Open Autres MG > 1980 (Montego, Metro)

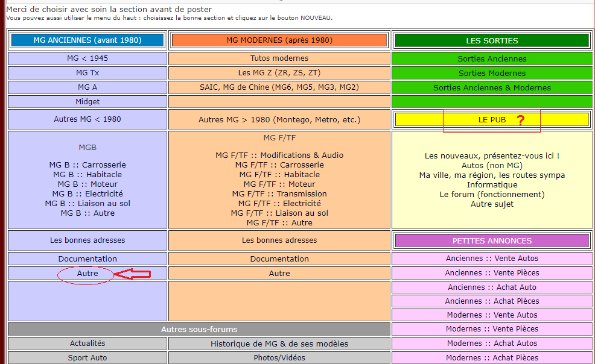279,120
